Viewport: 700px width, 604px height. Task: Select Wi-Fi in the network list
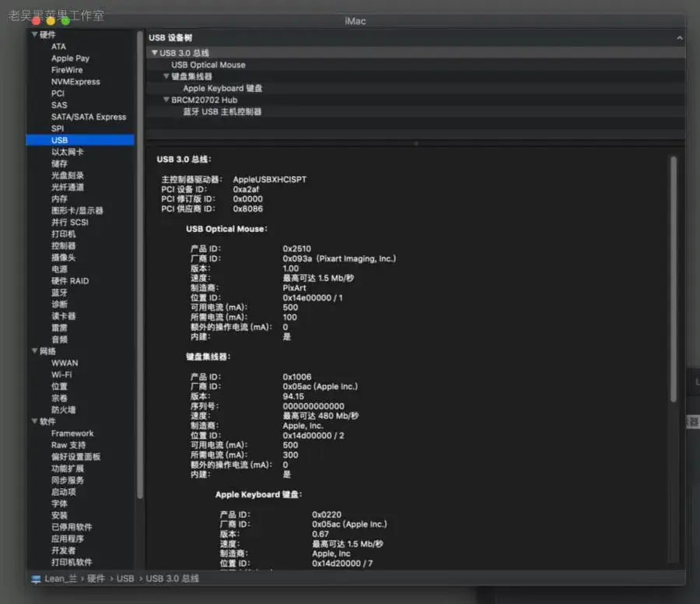pyautogui.click(x=61, y=374)
